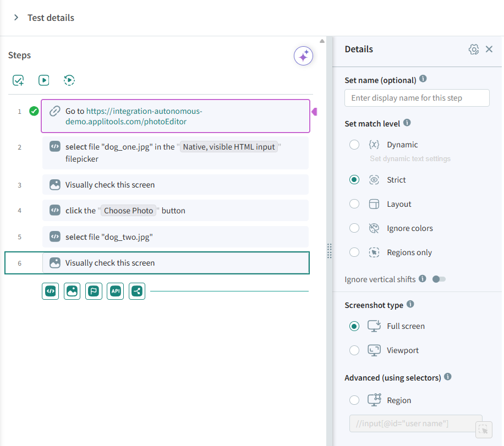Click the code icon on step 4
The width and height of the screenshot is (504, 446).
click(55, 210)
